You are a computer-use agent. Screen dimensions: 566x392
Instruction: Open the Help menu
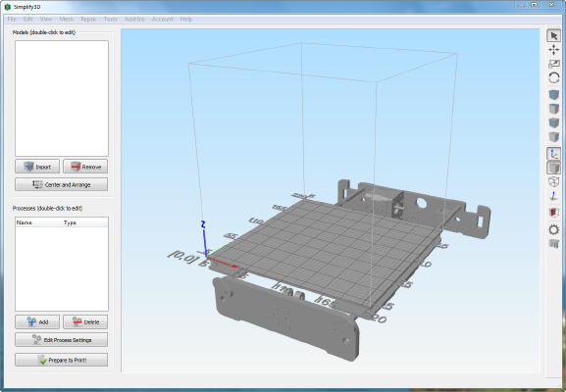click(x=186, y=20)
